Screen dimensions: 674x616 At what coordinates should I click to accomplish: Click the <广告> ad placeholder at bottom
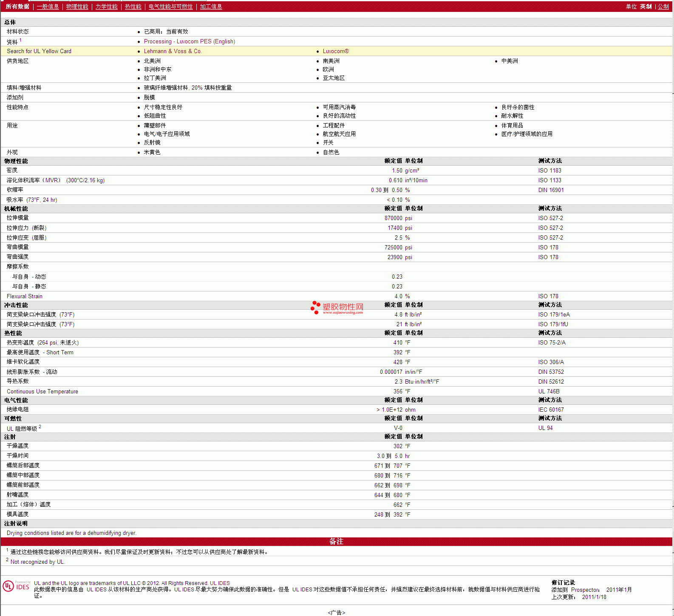point(336,613)
